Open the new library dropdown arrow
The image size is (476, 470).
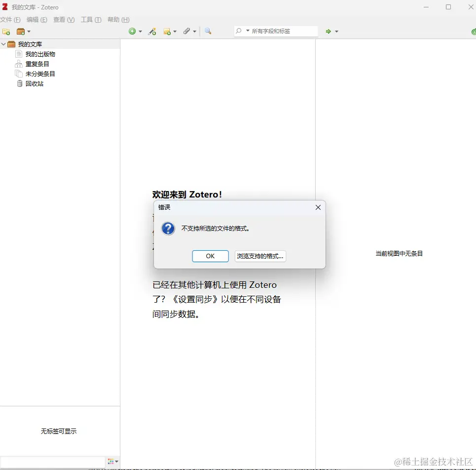pyautogui.click(x=29, y=31)
